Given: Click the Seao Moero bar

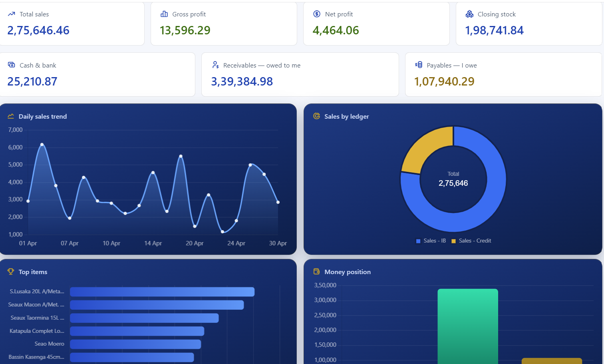Looking at the screenshot, I should coord(135,344).
